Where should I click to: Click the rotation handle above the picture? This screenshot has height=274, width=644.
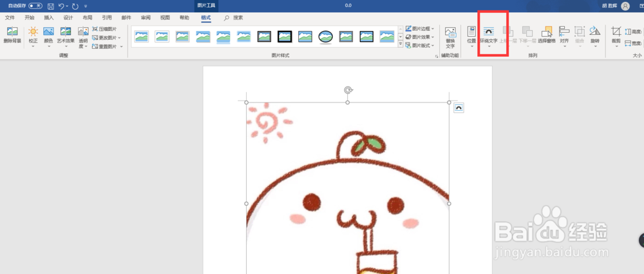click(348, 90)
